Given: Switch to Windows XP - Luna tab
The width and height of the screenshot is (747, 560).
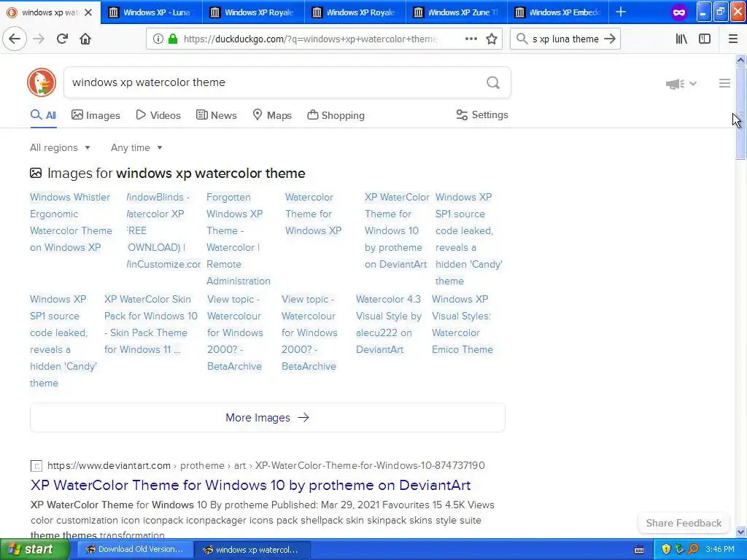Looking at the screenshot, I should click(152, 12).
